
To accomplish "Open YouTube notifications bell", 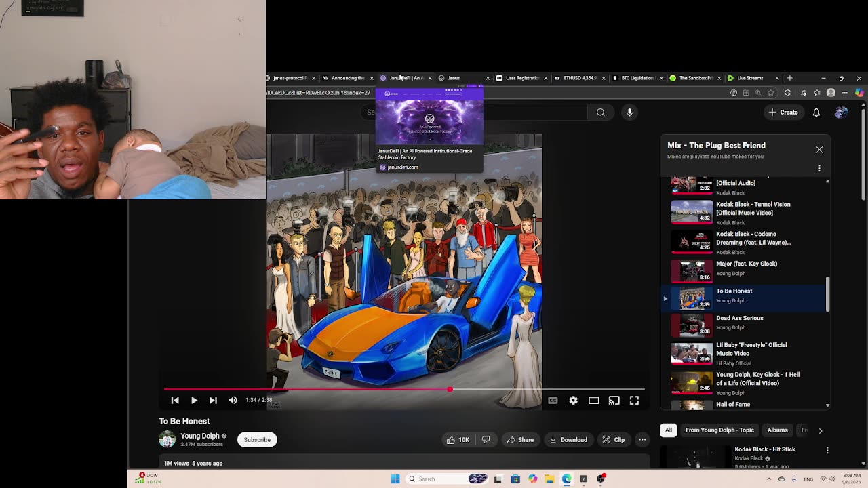I will coord(816,113).
